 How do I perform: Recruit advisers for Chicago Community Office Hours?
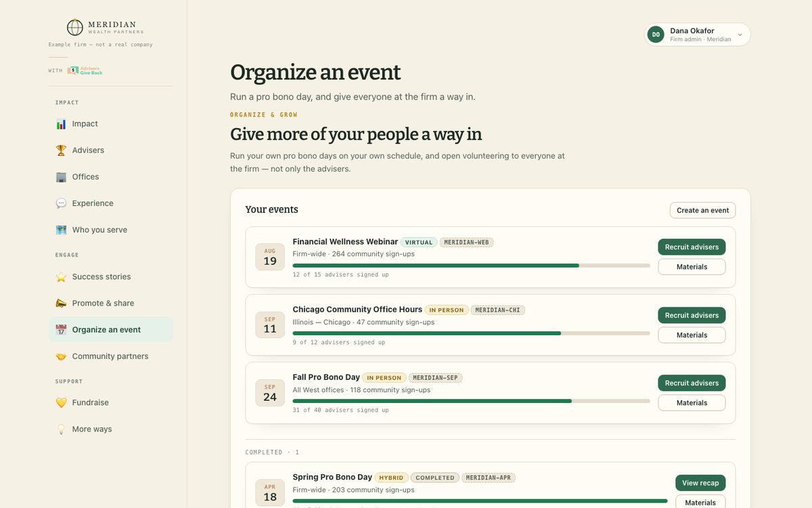(692, 316)
